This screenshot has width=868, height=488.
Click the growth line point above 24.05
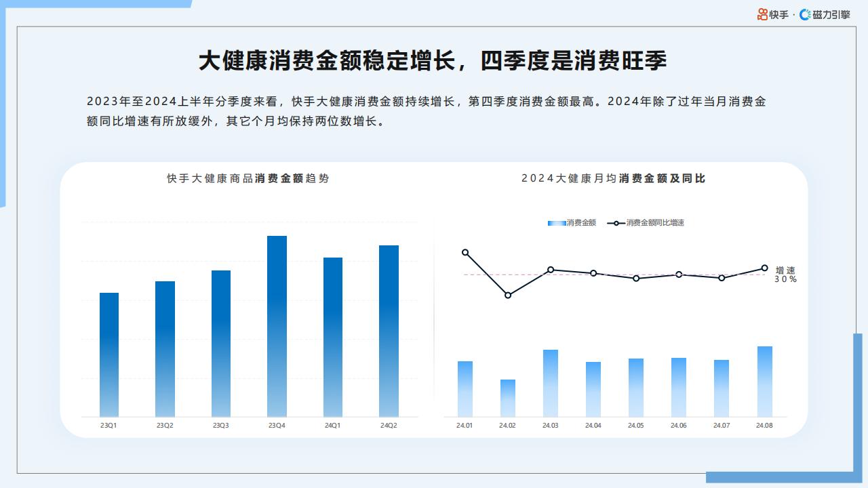(x=636, y=278)
